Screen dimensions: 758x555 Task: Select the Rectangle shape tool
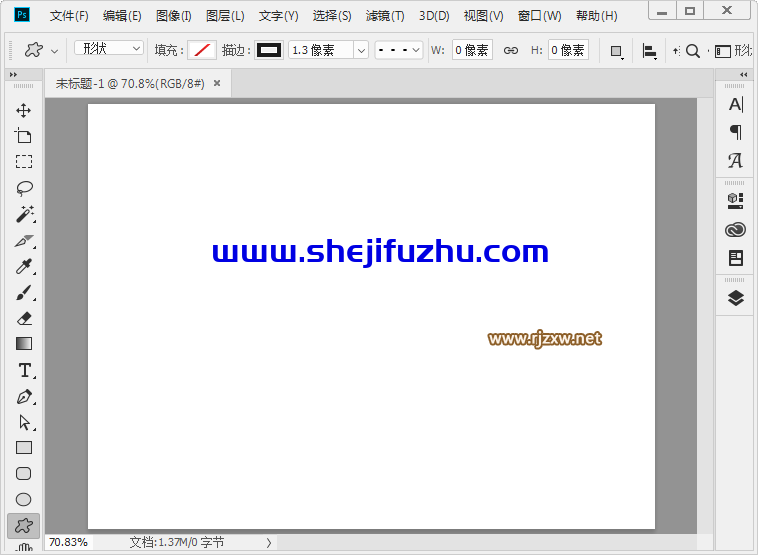pyautogui.click(x=24, y=448)
